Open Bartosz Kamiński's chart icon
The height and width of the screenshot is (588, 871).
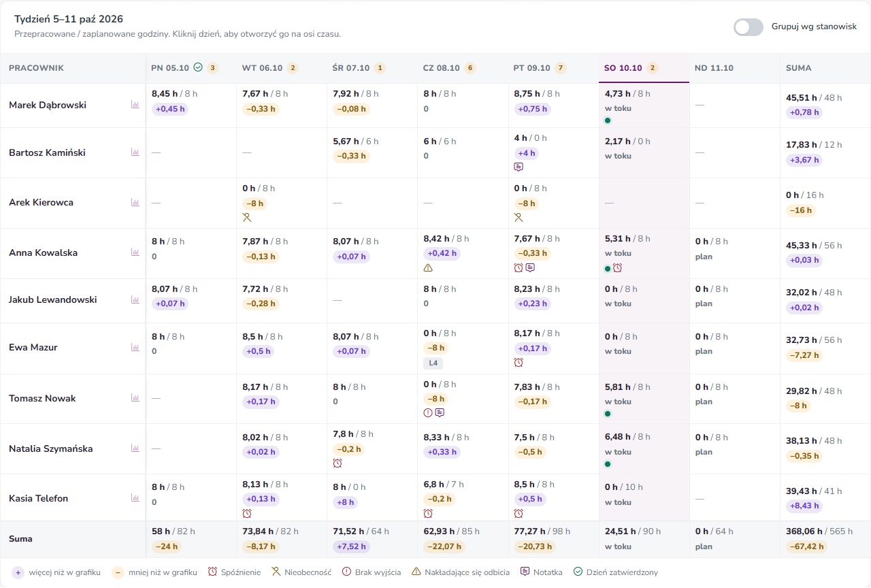[135, 152]
